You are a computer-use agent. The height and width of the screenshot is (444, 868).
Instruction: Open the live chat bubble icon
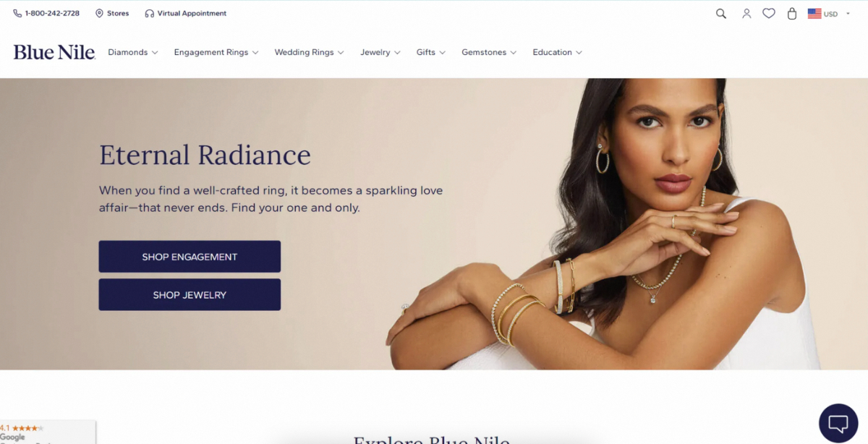[838, 423]
